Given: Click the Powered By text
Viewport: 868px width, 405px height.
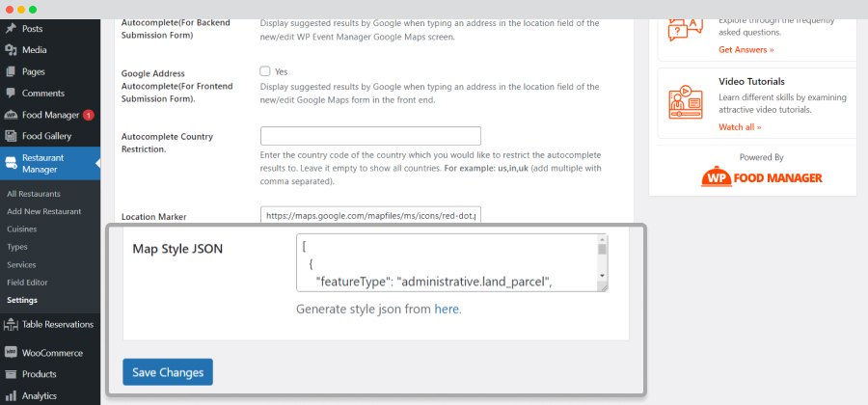Looking at the screenshot, I should [x=761, y=158].
